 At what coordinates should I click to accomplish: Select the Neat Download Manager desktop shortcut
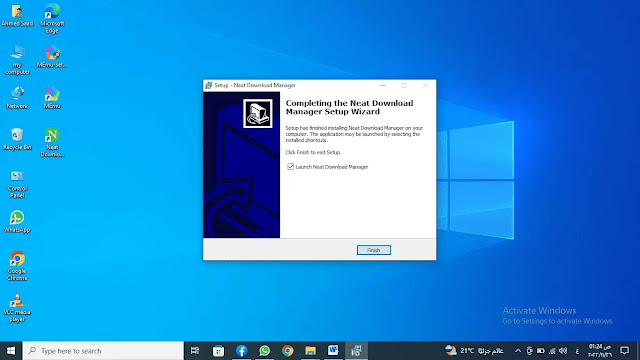click(x=52, y=142)
